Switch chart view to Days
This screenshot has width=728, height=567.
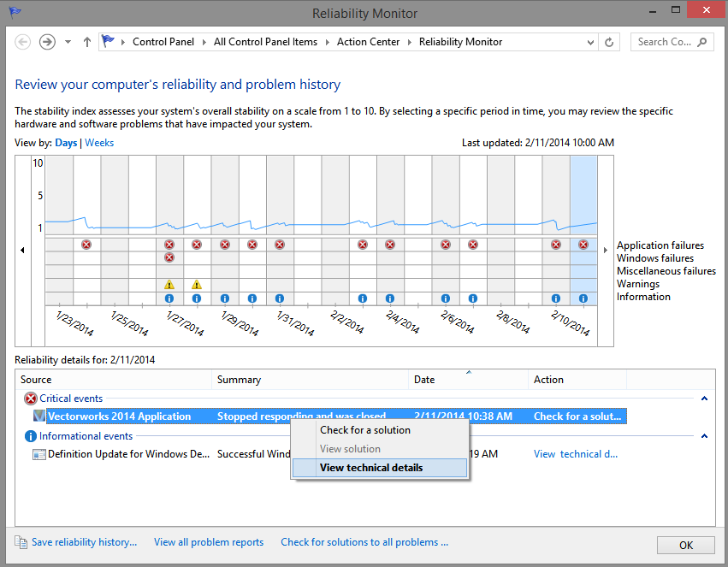(x=66, y=143)
